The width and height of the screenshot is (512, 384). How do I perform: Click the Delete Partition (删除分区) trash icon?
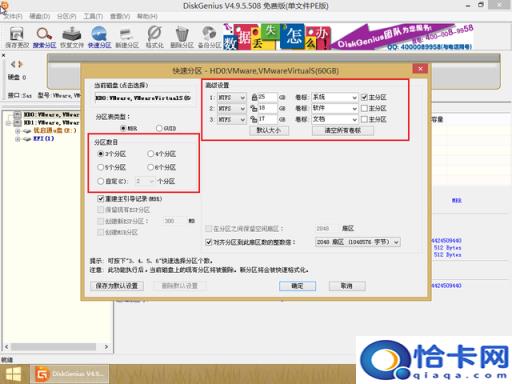pos(182,34)
